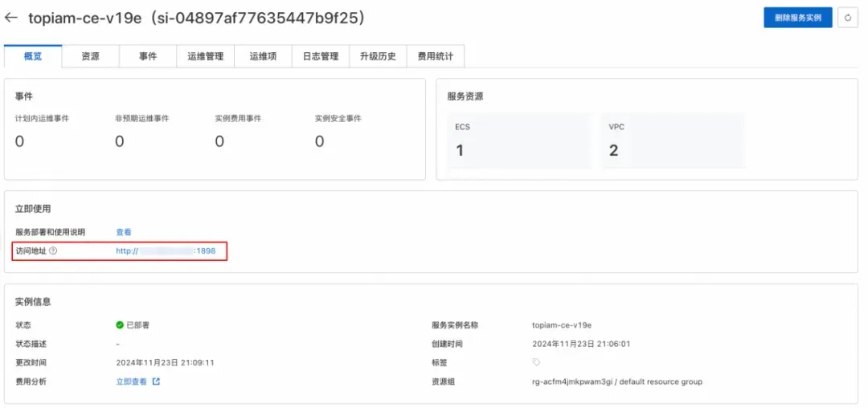
Task: Click the 非预期运维事件 count 0
Action: (120, 142)
